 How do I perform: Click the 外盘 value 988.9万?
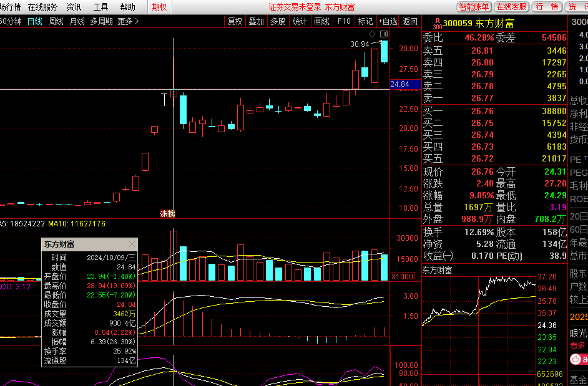point(478,220)
